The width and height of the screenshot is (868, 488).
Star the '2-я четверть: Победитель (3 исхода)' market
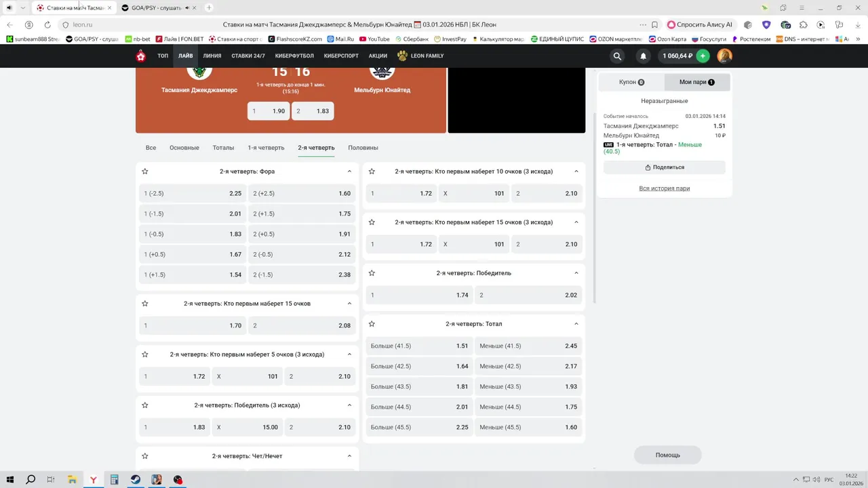point(145,405)
